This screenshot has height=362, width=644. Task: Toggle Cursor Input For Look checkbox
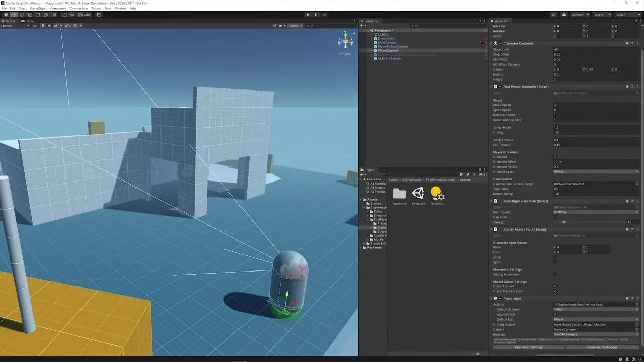click(555, 291)
